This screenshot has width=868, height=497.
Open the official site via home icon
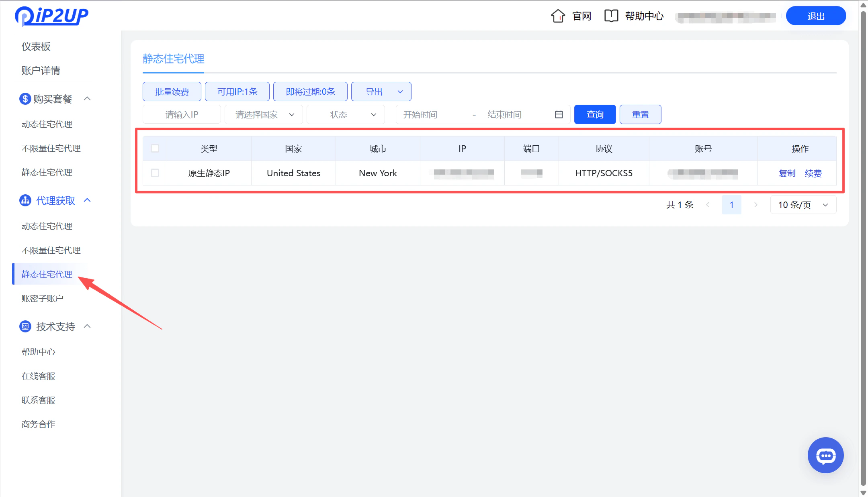(558, 16)
